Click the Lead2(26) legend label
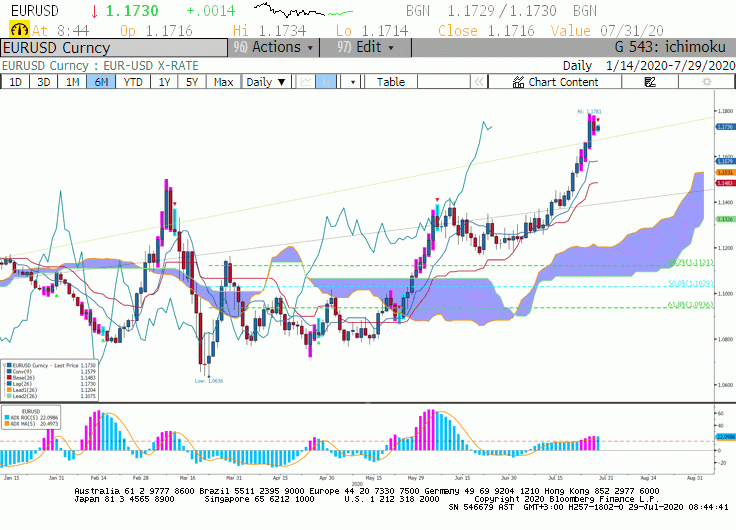Viewport: 736px width, 530px height. pos(25,396)
